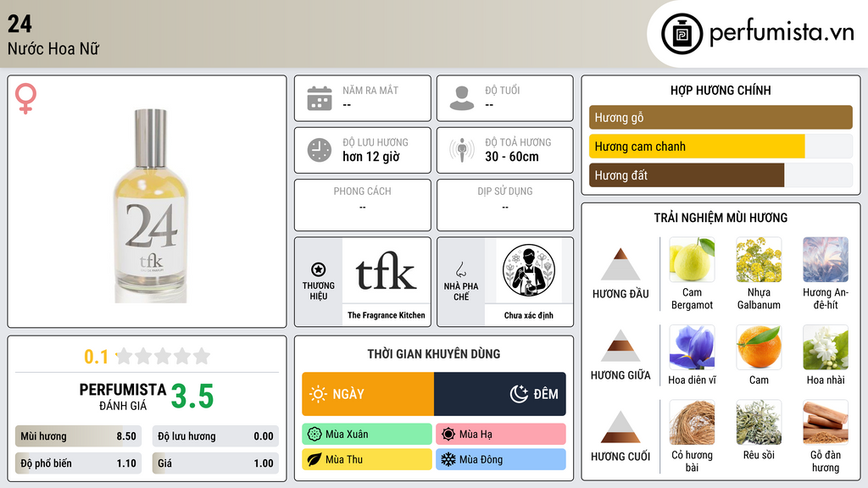The width and height of the screenshot is (868, 488).
Task: Open The Fragrance Kitchen brand link
Action: (387, 315)
